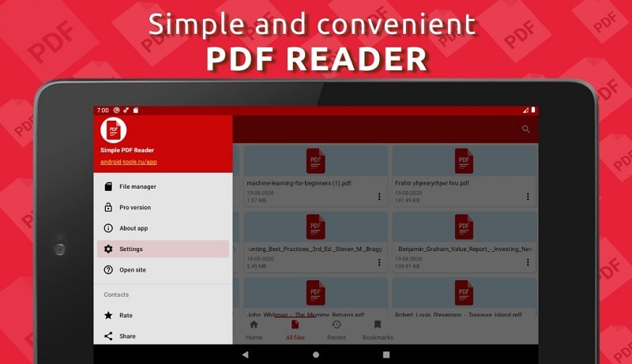The height and width of the screenshot is (364, 632).
Task: Switch to the Recent tab
Action: [337, 329]
